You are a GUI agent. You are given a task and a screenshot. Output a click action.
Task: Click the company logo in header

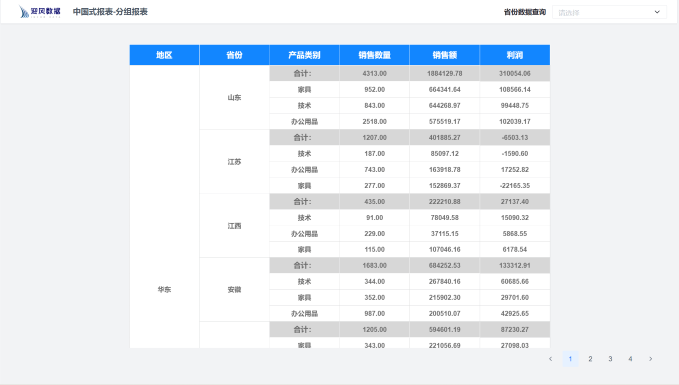[39, 12]
